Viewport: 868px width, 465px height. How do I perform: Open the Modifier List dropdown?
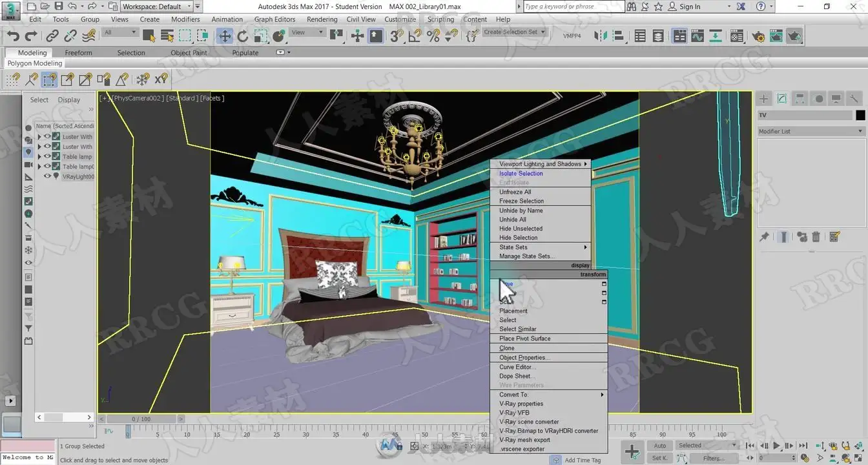[811, 131]
